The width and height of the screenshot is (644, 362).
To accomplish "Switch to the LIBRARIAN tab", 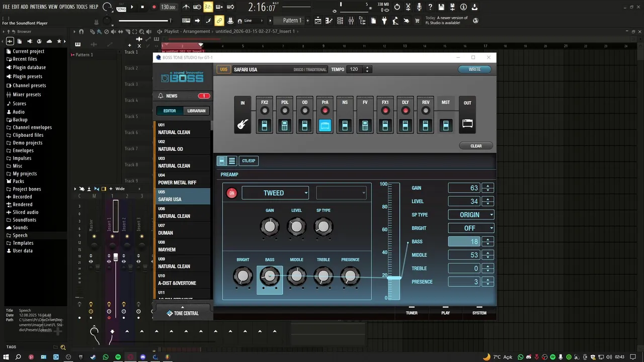I will tap(196, 111).
